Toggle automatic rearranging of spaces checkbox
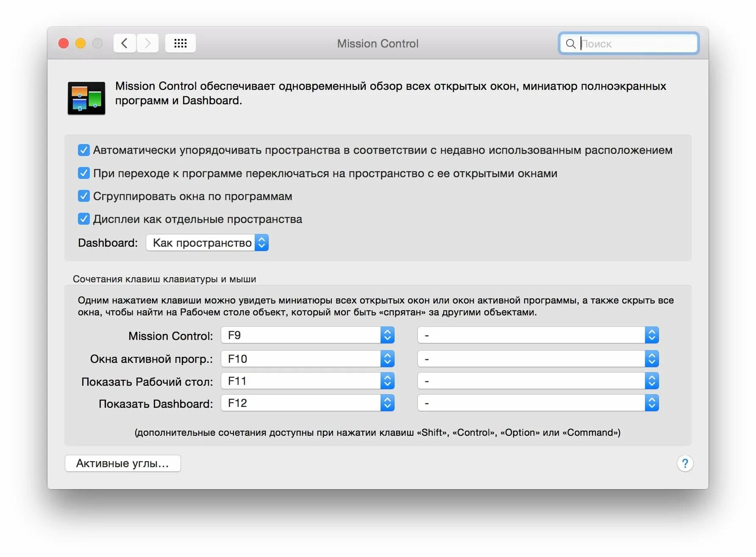This screenshot has width=756, height=557. click(x=83, y=150)
